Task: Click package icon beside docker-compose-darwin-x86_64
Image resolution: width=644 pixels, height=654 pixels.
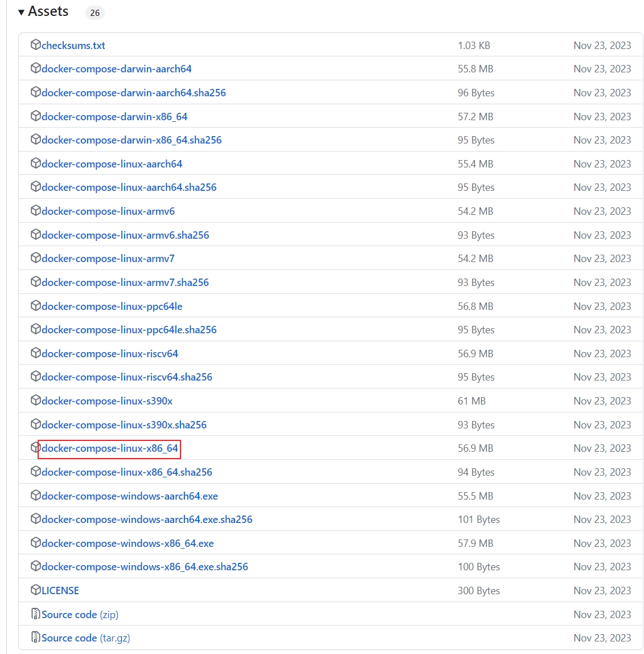Action: click(35, 115)
